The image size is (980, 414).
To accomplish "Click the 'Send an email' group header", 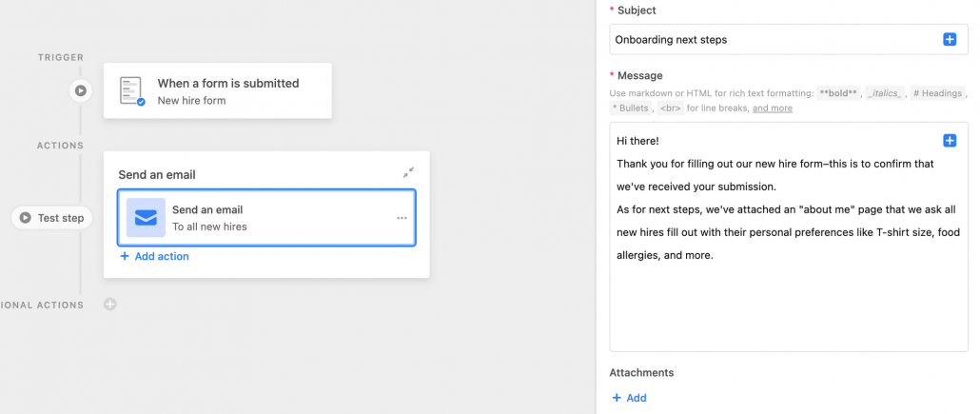I will (x=157, y=175).
